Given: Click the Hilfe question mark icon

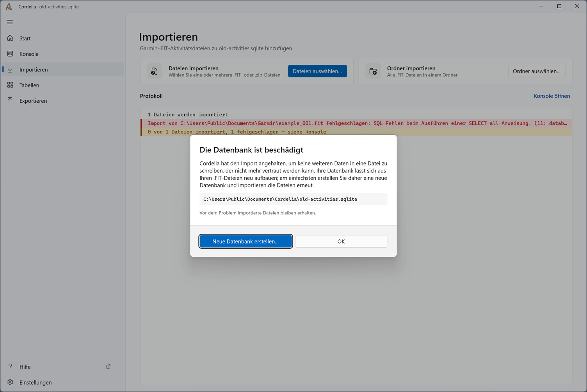Looking at the screenshot, I should (x=10, y=367).
